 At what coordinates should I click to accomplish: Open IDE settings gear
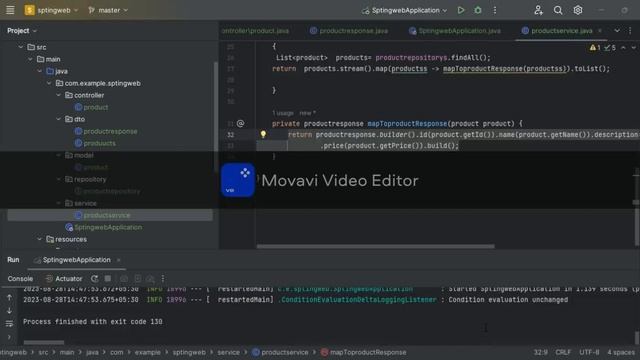coord(578,10)
